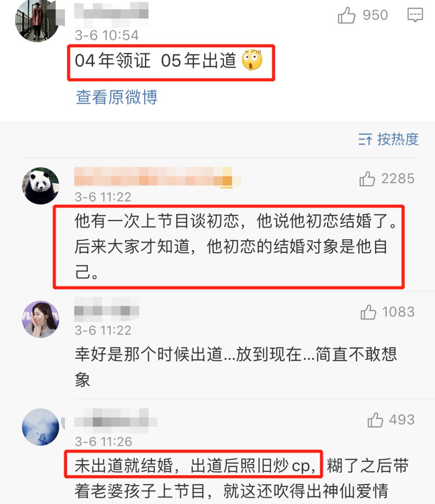This screenshot has height=504, width=435.
Task: Open the top poster's avatar profile
Action: pyautogui.click(x=37, y=20)
